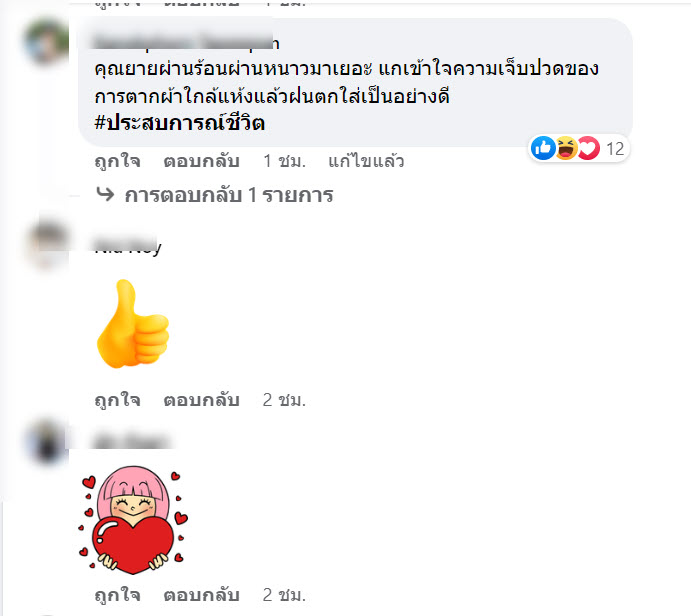
Task: Open timestamp 2 ชม. under thumbs-up sticker
Action: [x=284, y=400]
